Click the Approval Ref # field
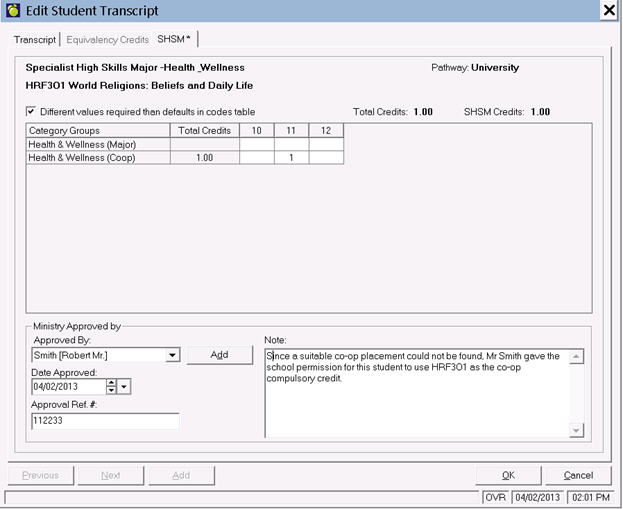 tap(105, 422)
